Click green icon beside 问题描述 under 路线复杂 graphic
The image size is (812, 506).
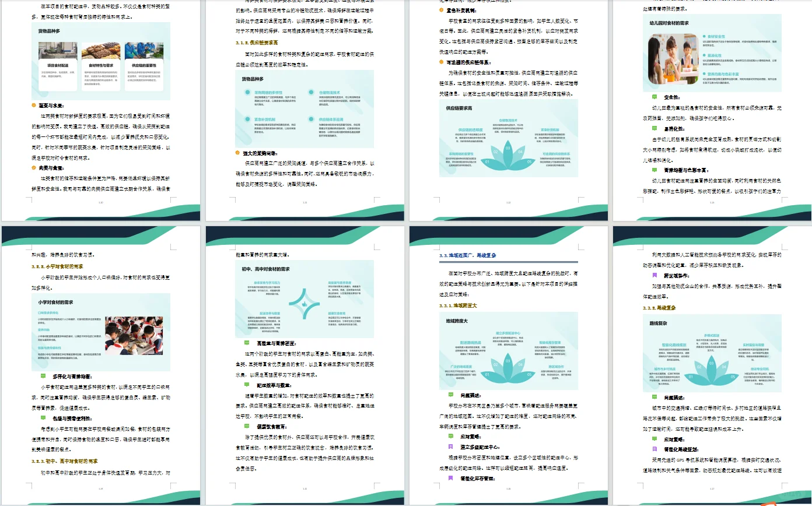coord(654,397)
